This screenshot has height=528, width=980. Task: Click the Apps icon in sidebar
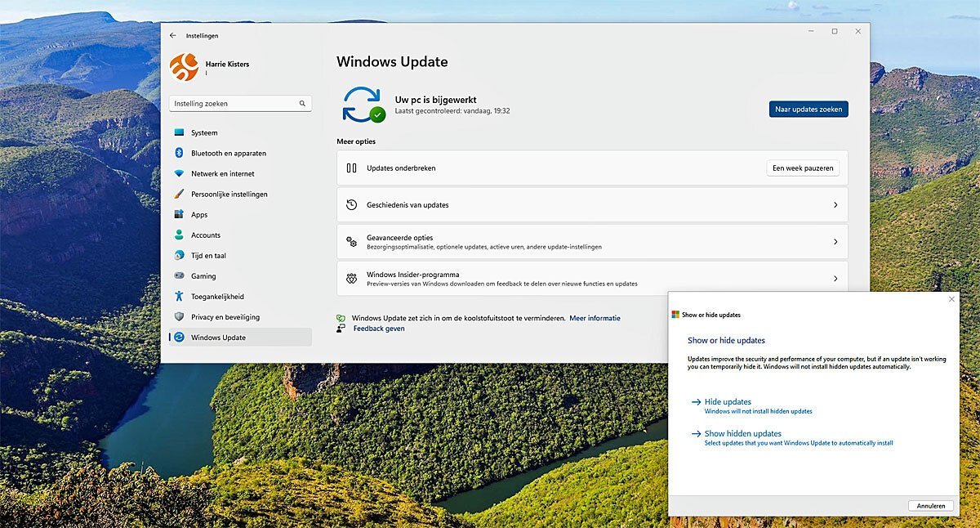pyautogui.click(x=179, y=214)
